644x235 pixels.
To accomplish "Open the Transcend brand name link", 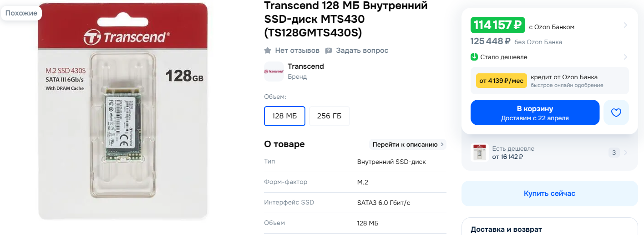I will [306, 66].
